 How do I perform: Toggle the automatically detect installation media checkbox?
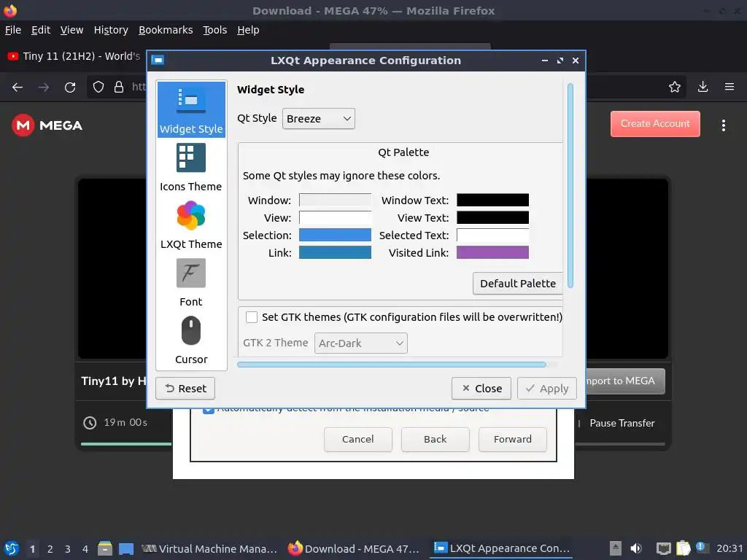208,410
